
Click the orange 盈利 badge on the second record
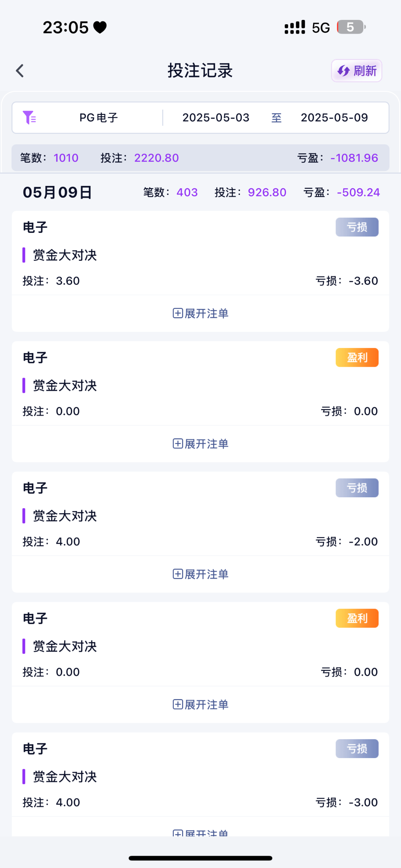tap(357, 358)
